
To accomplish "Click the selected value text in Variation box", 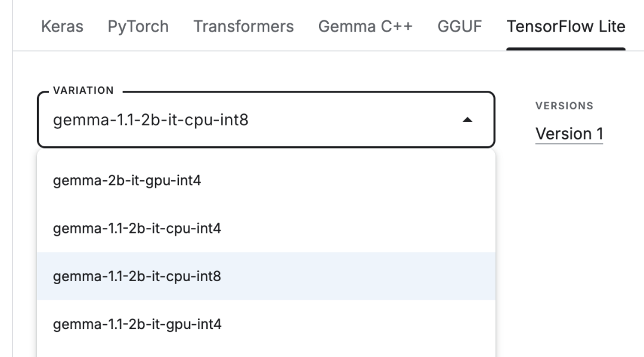I will coord(151,120).
